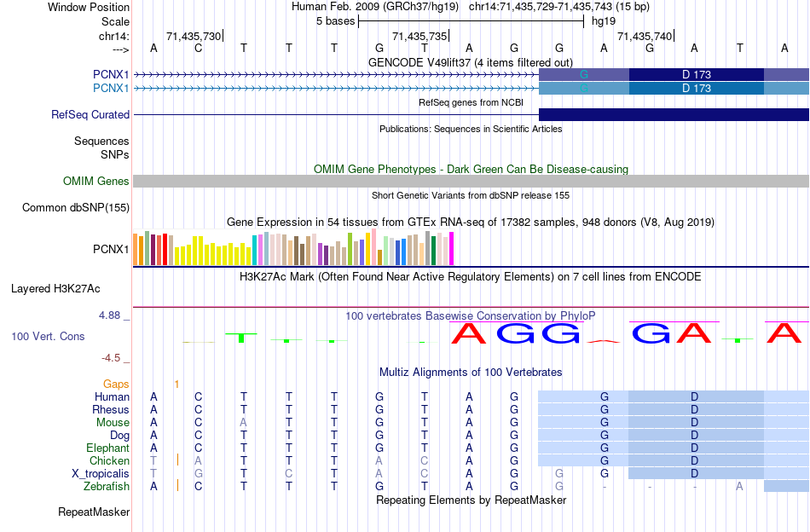Click the orange gap count '1' marker
Viewport: 810px width, 532px height.
point(176,385)
